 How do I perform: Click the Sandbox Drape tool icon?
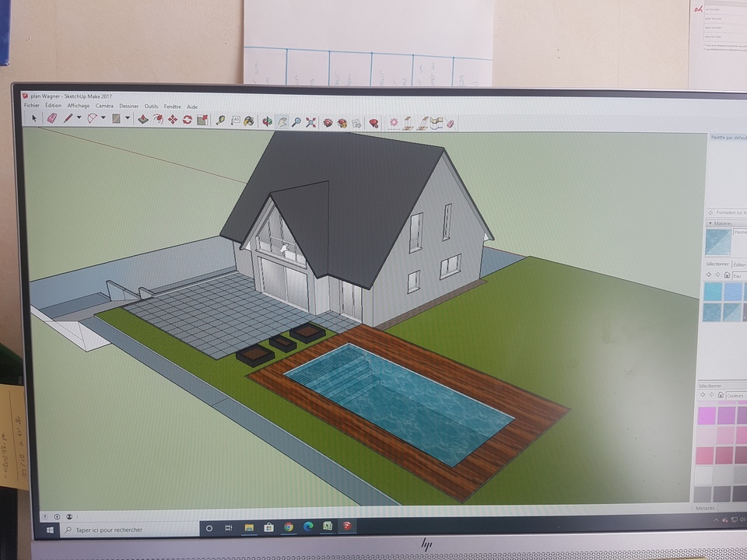(x=422, y=124)
